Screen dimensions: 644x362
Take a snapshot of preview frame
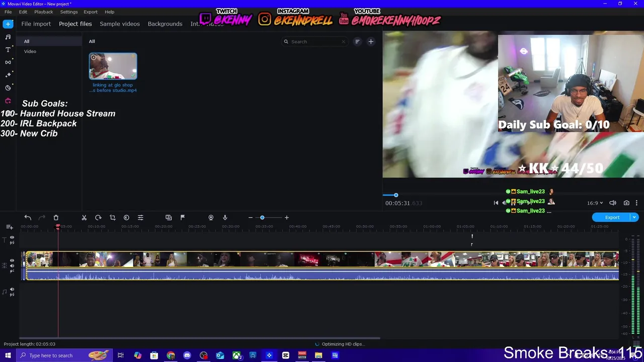(626, 203)
